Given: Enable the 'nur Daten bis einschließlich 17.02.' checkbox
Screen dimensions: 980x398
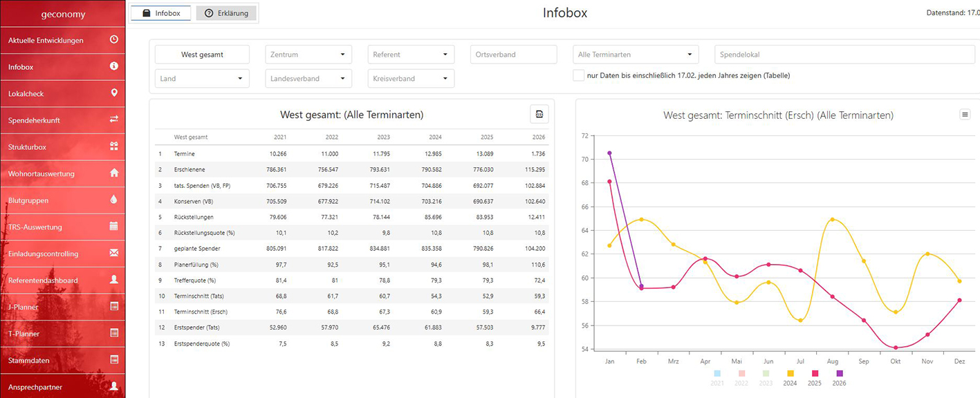Looking at the screenshot, I should (x=578, y=75).
